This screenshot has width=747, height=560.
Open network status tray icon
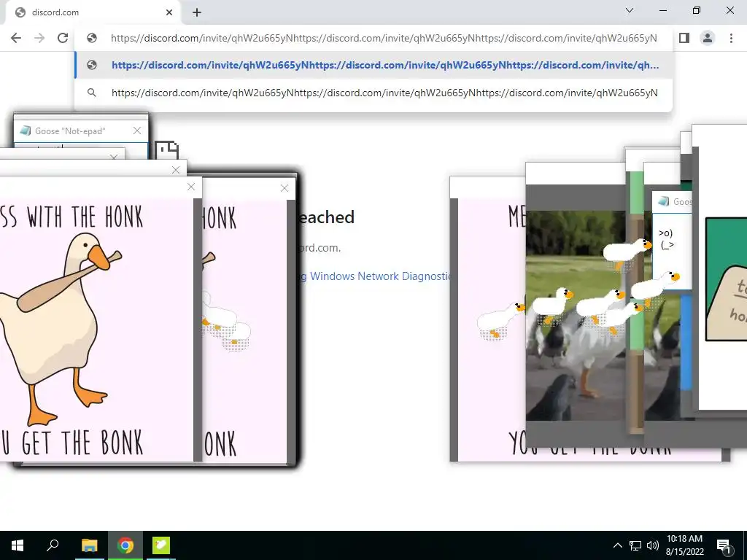point(635,545)
